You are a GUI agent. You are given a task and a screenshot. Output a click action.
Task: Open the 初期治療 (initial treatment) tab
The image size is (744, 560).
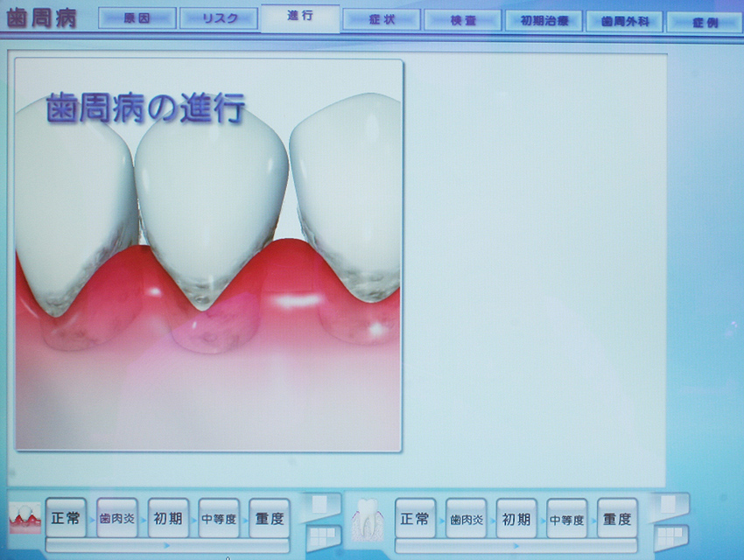click(x=544, y=21)
